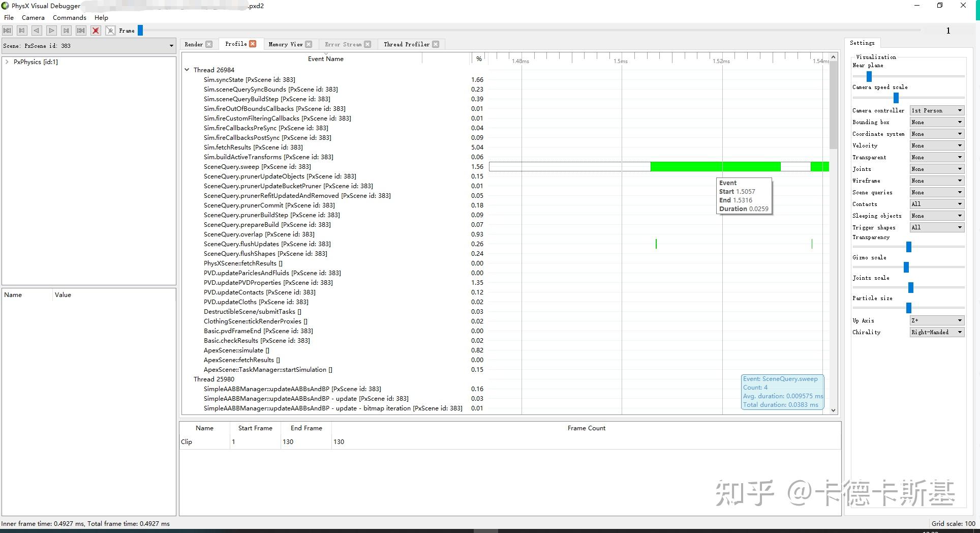
Task: Open the File menu
Action: 9,17
